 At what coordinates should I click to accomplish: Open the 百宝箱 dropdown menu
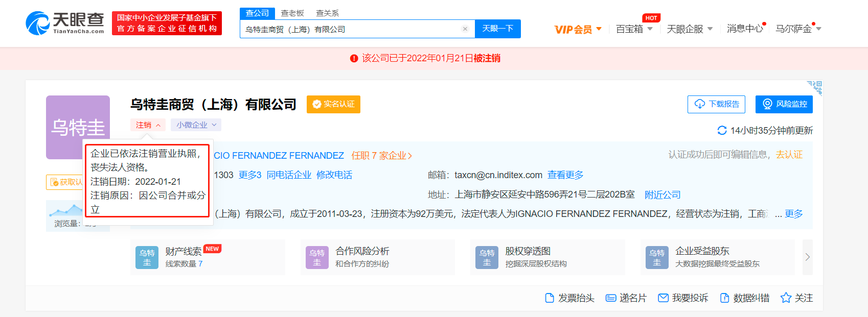tap(634, 29)
